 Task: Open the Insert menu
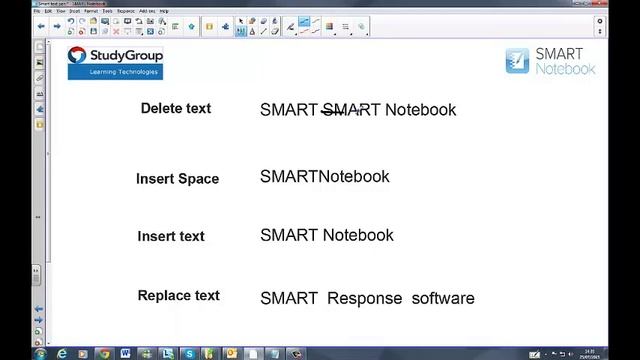pyautogui.click(x=75, y=11)
